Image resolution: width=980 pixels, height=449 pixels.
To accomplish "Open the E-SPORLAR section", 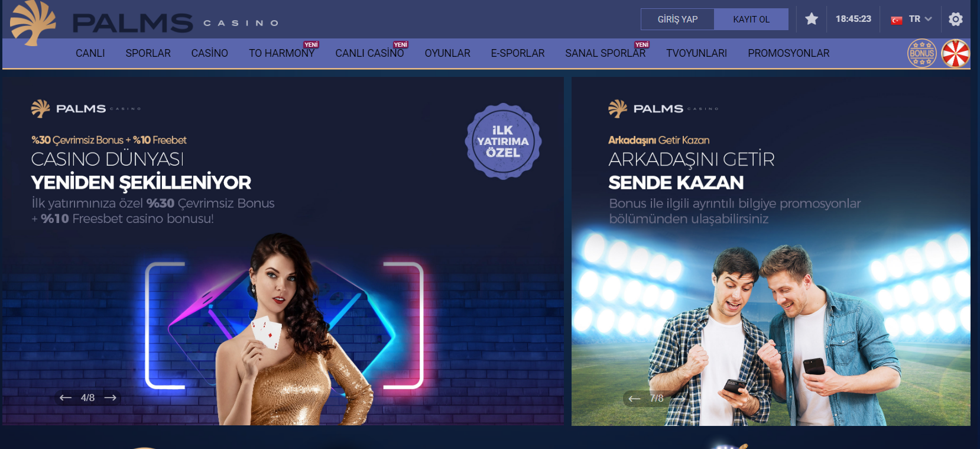I will [x=518, y=53].
